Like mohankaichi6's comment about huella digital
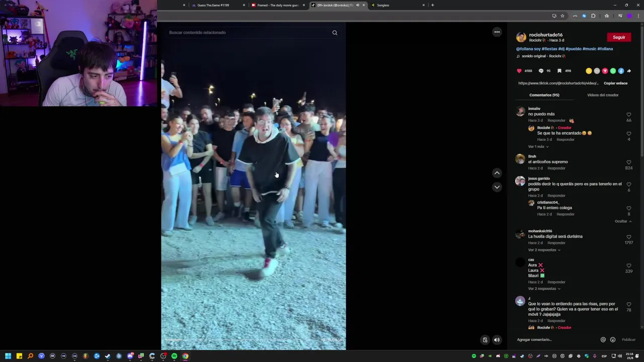The height and width of the screenshot is (362, 644). click(x=628, y=237)
